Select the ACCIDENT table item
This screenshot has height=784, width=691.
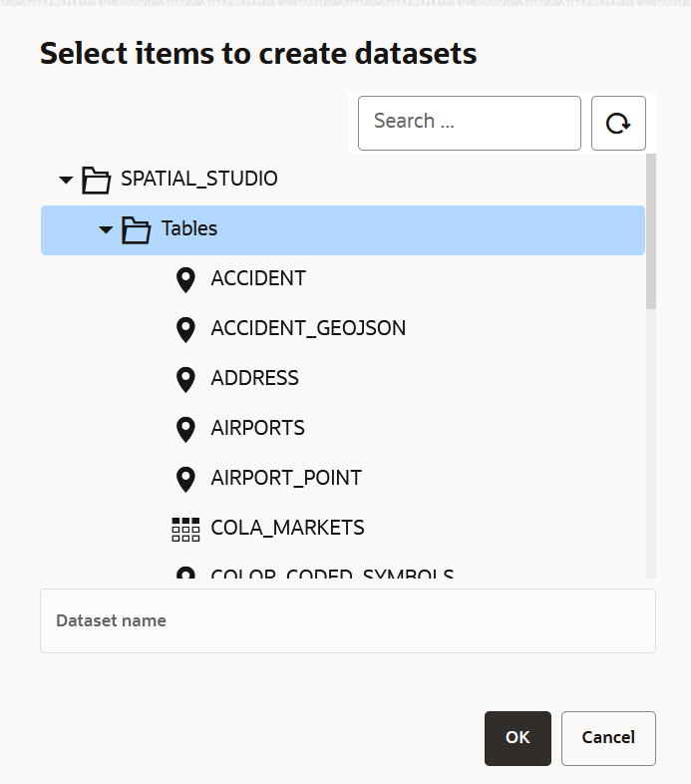(x=258, y=278)
